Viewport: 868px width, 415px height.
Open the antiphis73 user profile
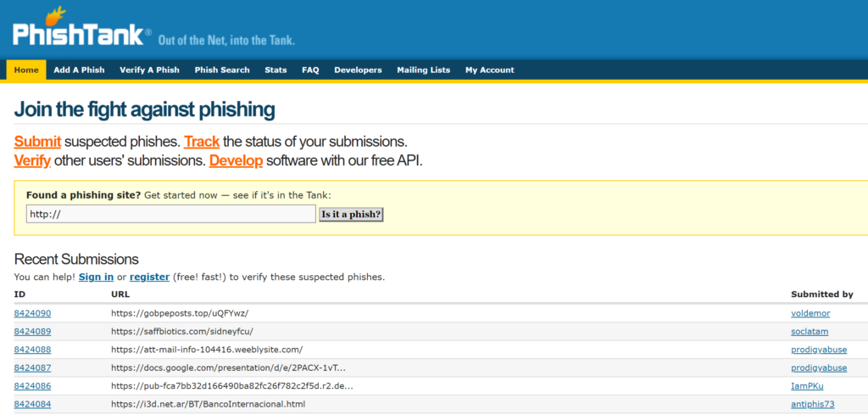pos(813,404)
